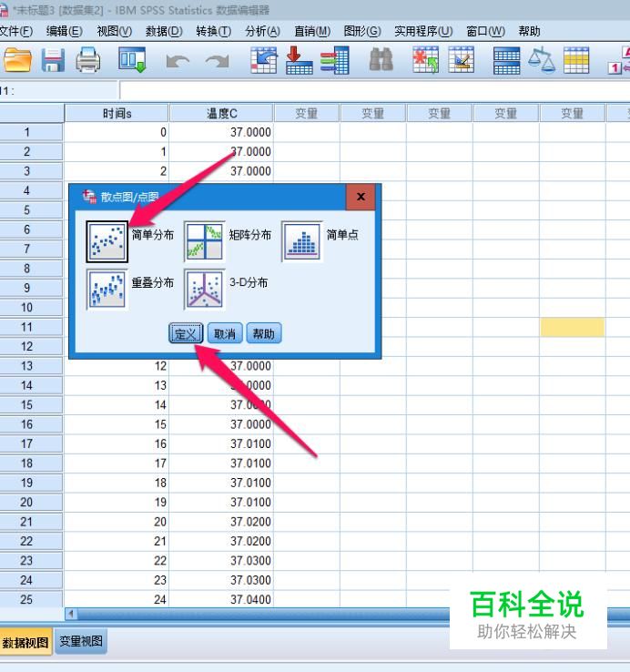Open the 分析(A) menu
This screenshot has height=672, width=630.
point(263,31)
